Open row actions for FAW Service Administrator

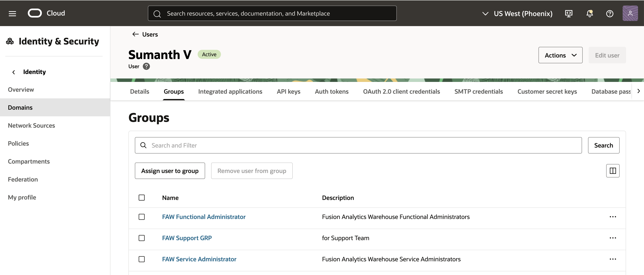(613, 259)
